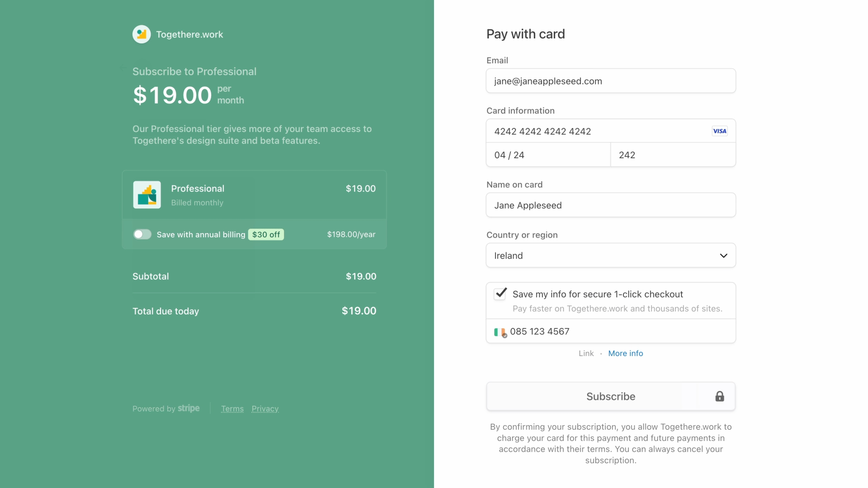Select the card expiry date field
868x488 pixels.
548,155
